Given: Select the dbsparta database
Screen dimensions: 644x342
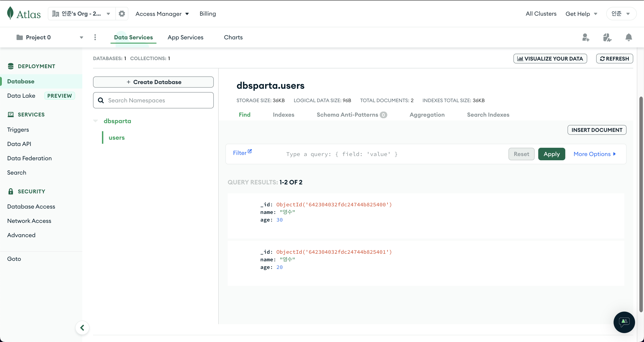Looking at the screenshot, I should 117,121.
